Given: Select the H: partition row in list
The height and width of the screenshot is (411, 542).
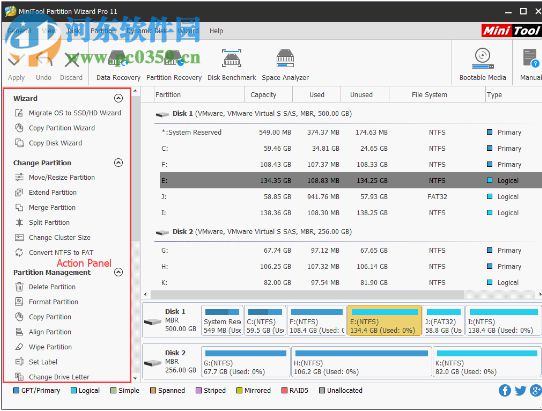Looking at the screenshot, I should click(x=351, y=267).
